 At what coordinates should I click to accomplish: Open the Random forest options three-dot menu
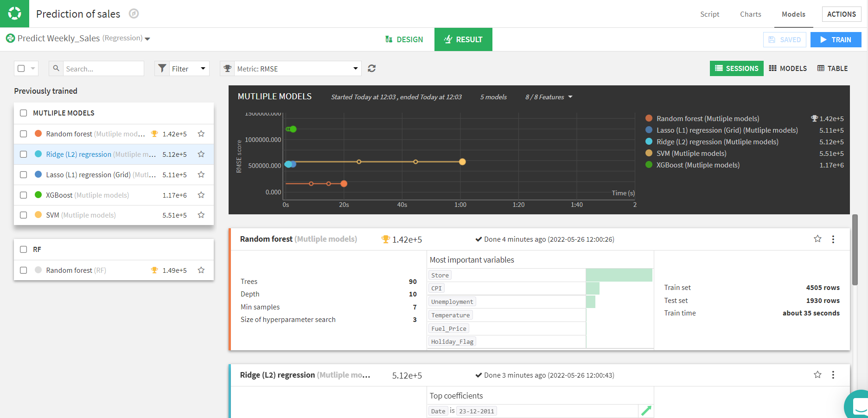[833, 239]
